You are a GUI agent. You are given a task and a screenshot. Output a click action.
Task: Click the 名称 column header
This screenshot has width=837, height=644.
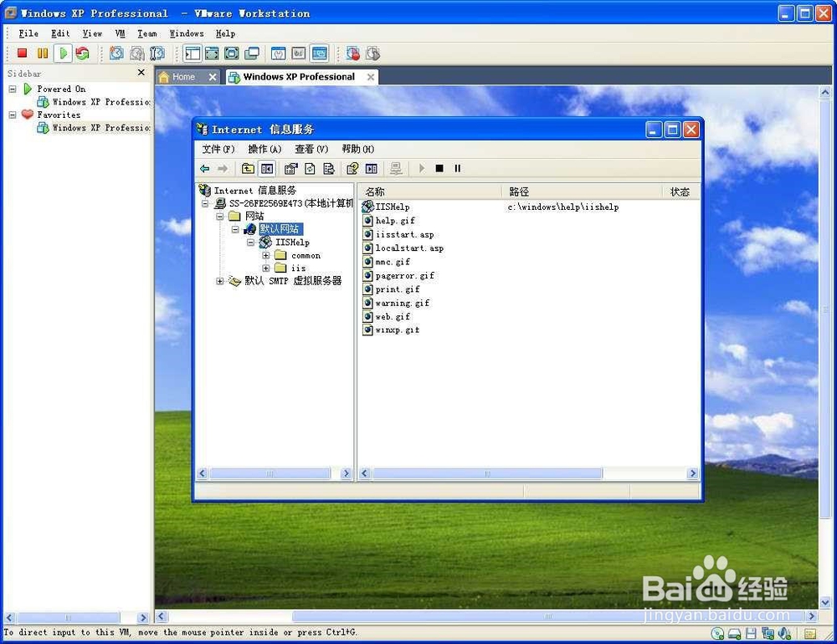(429, 192)
